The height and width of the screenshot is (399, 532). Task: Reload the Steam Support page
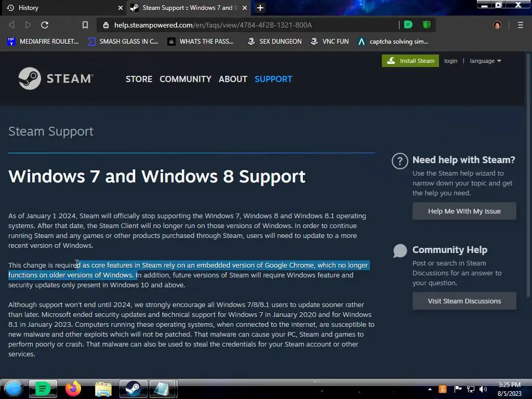point(45,25)
